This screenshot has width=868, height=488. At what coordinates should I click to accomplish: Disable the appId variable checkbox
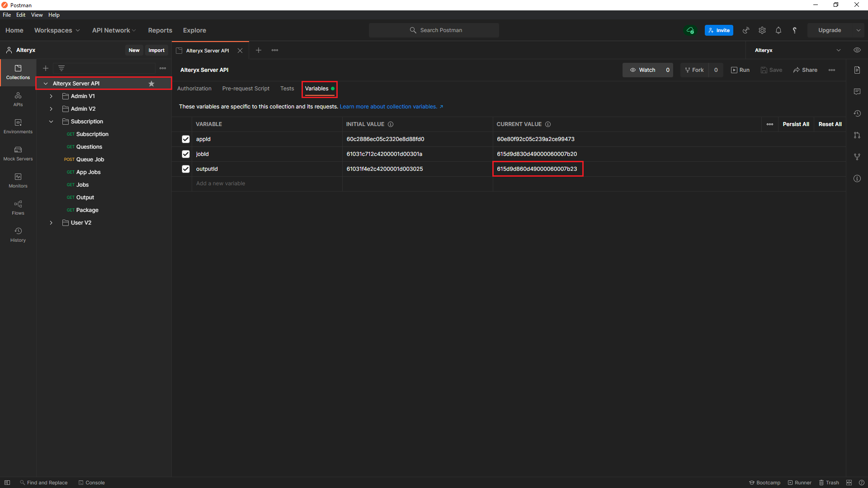tap(185, 139)
